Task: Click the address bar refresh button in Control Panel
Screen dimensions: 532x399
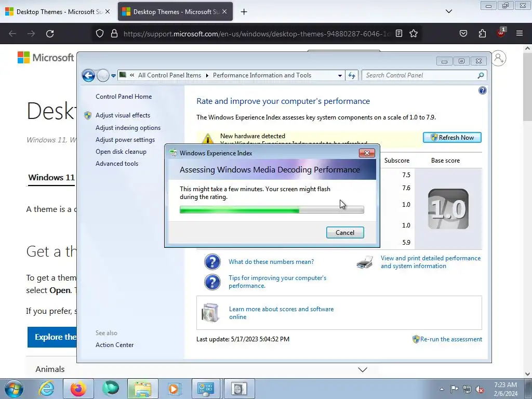Action: [352, 76]
